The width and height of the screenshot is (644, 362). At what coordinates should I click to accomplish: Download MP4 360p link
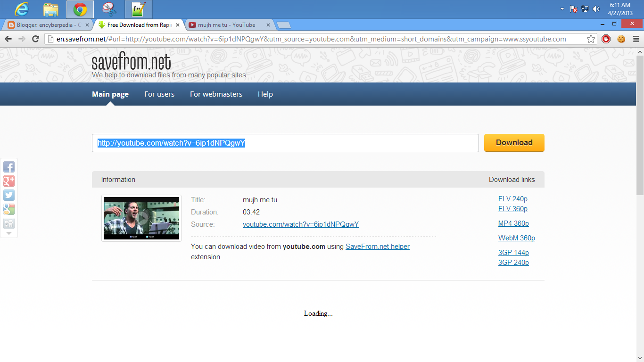(x=513, y=223)
